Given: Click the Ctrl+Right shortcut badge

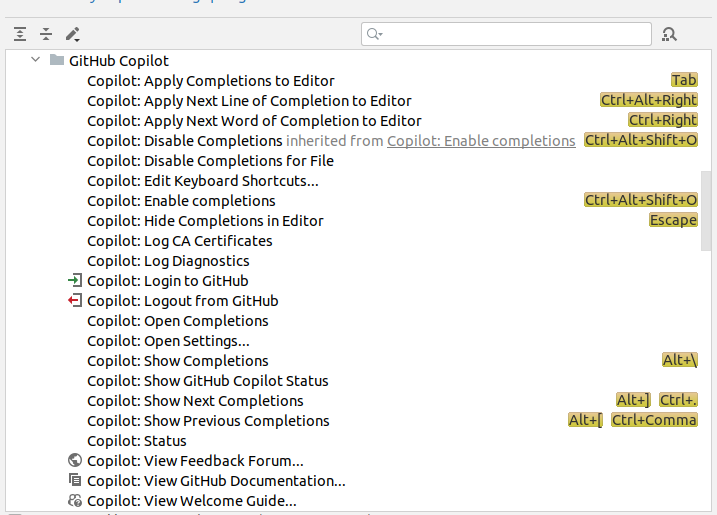Looking at the screenshot, I should pos(663,120).
